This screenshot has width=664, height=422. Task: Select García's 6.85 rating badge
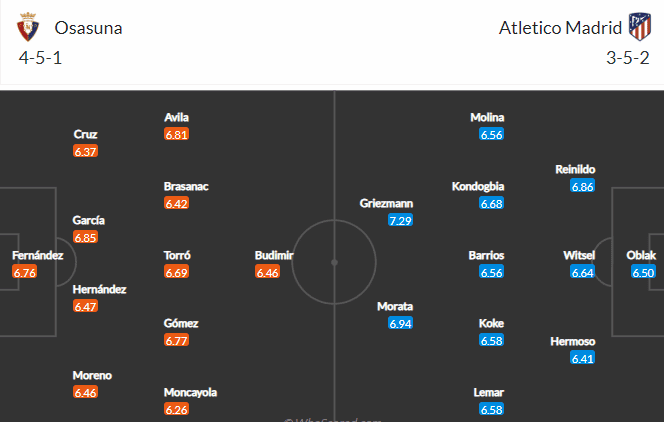[x=85, y=237]
